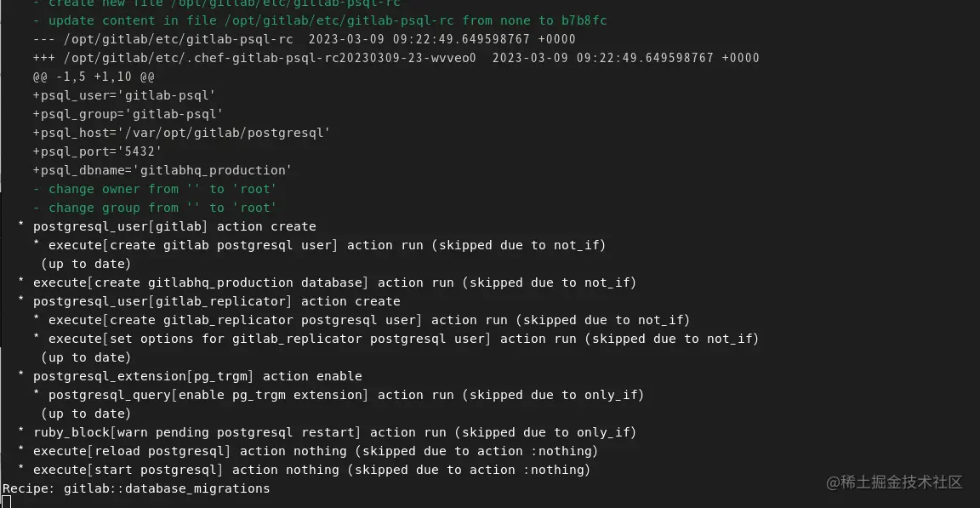
Task: Click the 'update content in file' green line
Action: (320, 20)
